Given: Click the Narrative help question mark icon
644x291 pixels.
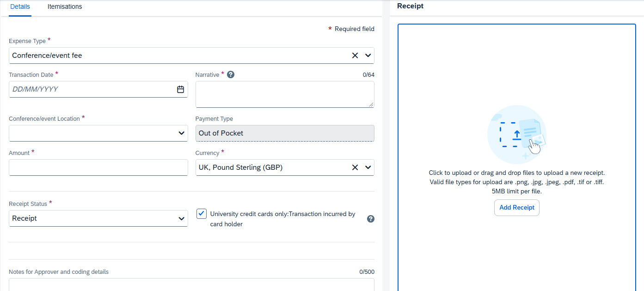Looking at the screenshot, I should [231, 74].
